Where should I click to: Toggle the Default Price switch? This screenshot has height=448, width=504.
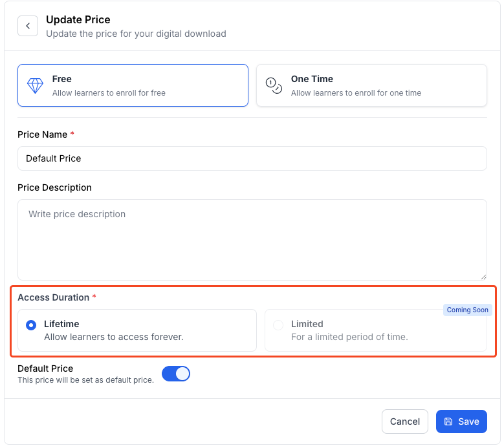tap(176, 374)
